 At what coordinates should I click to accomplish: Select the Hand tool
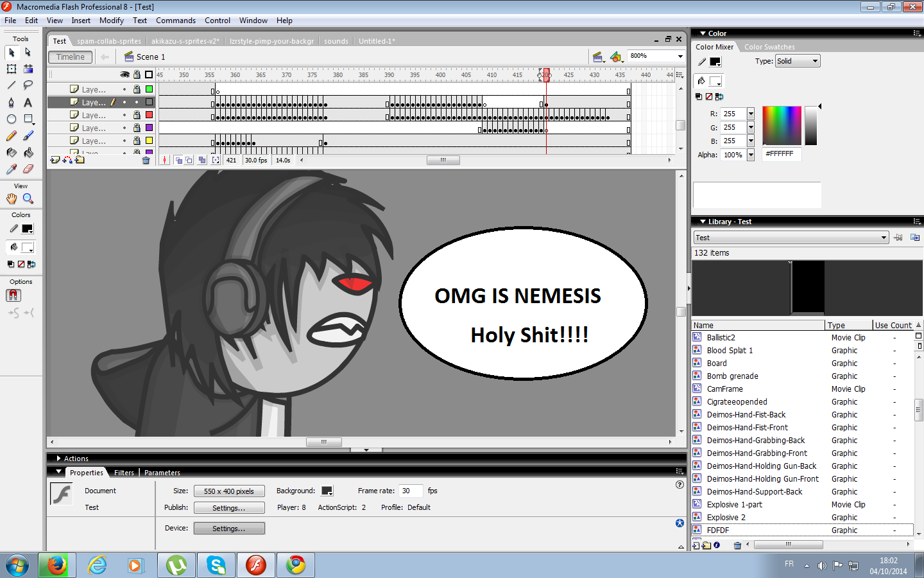(x=12, y=198)
